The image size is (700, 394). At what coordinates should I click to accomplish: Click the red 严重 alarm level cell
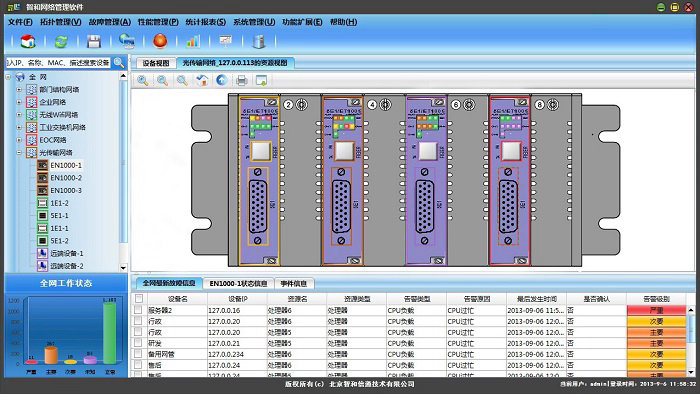point(656,310)
